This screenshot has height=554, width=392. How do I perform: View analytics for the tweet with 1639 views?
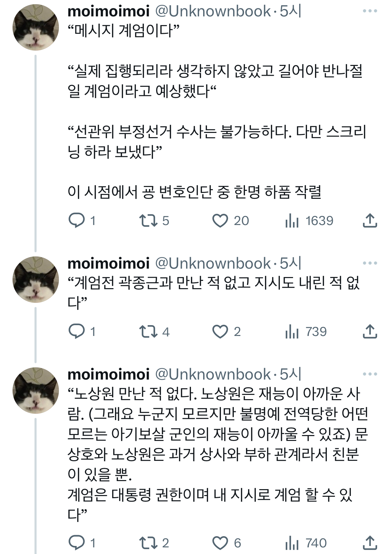coord(292,220)
